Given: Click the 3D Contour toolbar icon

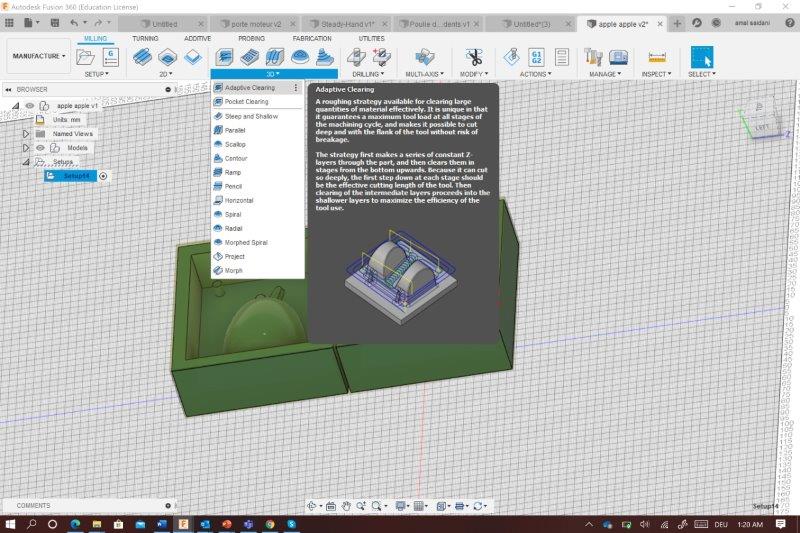Looking at the screenshot, I should pyautogui.click(x=324, y=57).
